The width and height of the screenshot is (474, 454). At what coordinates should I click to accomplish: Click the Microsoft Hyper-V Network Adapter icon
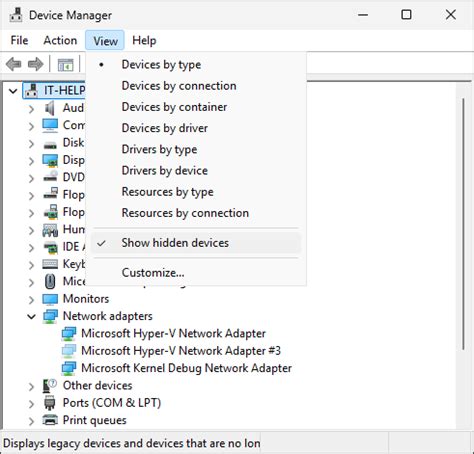pyautogui.click(x=69, y=334)
